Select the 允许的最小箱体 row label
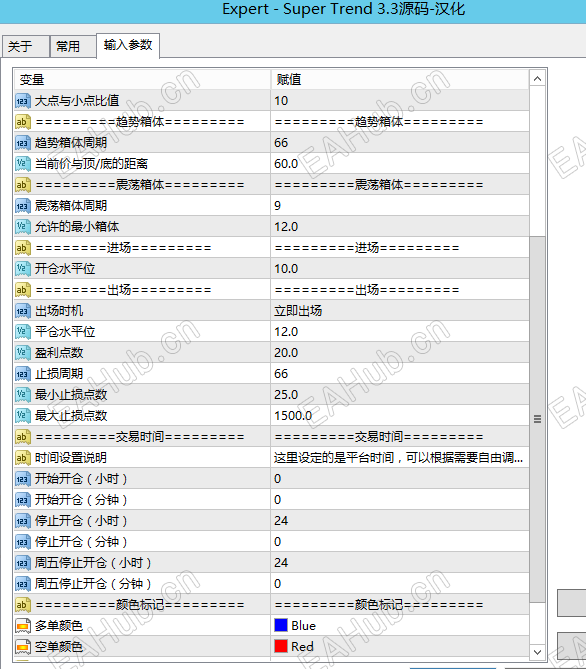This screenshot has width=586, height=669. click(77, 227)
